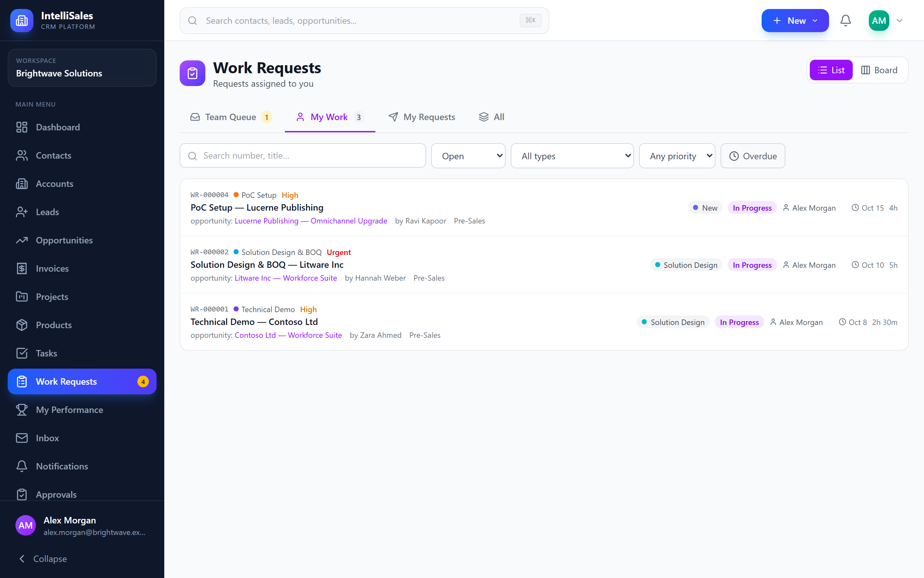Viewport: 924px width, 578px height.
Task: Select Work Requests in main menu
Action: (x=82, y=381)
